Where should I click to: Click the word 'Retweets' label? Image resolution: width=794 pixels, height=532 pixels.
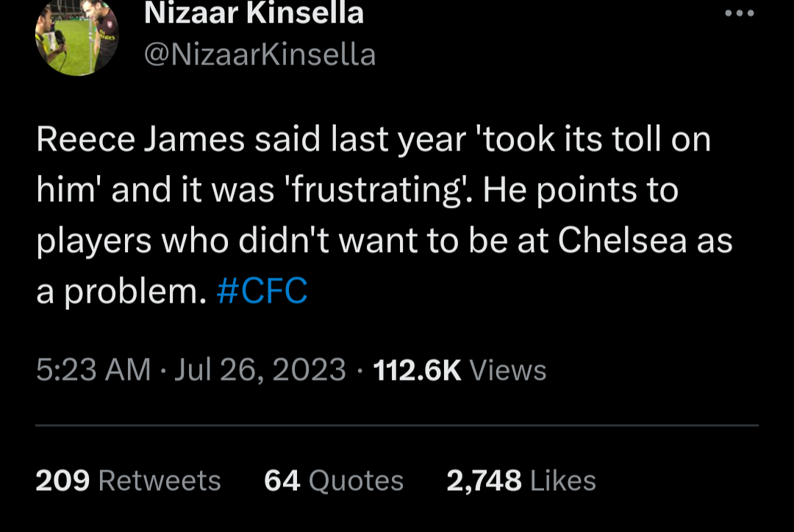point(159,481)
